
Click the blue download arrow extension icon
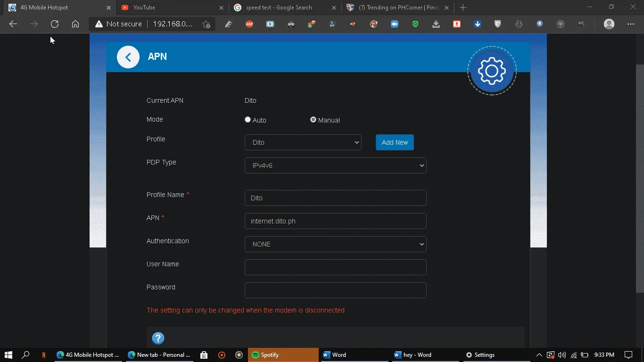pyautogui.click(x=478, y=24)
